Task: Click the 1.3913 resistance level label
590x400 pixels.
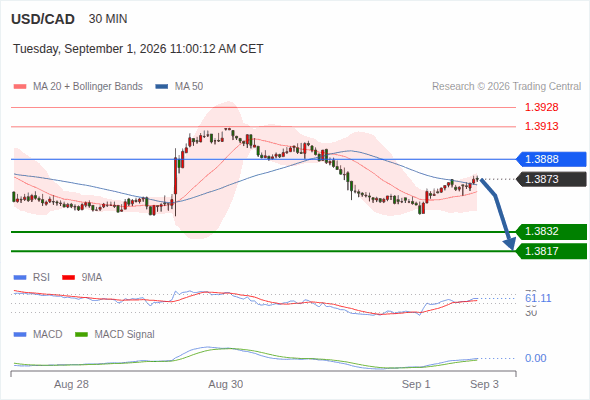Action: 541,126
